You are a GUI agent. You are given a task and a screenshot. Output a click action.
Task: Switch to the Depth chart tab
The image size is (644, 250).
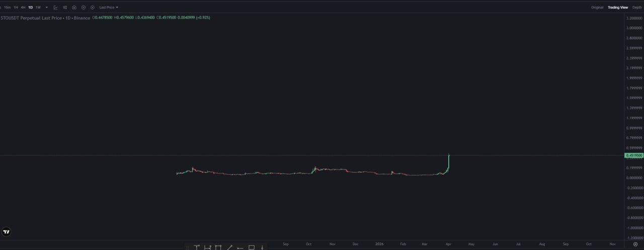pos(637,8)
